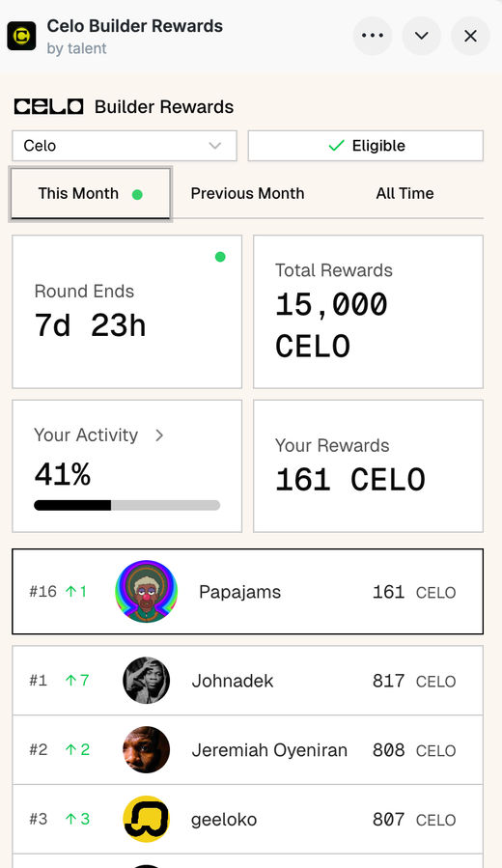Switch to the Previous Month tab
The width and height of the screenshot is (502, 868).
coord(247,193)
